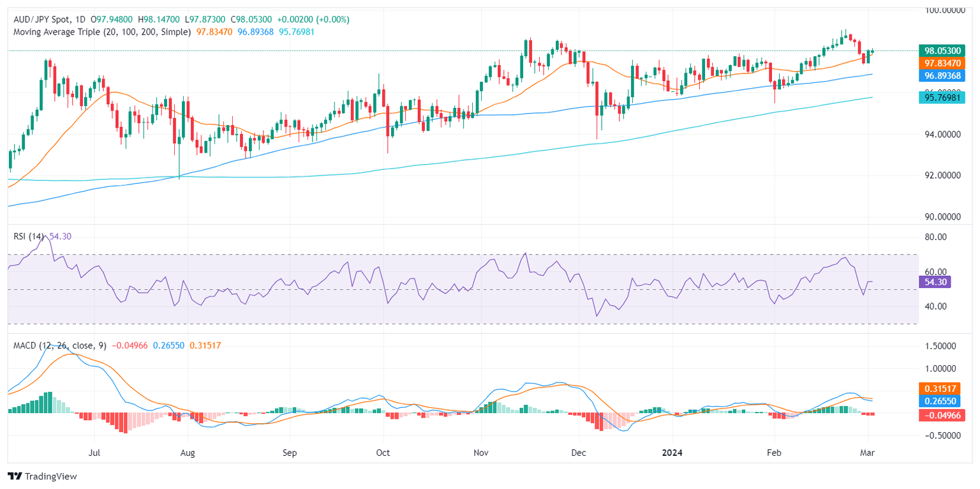Click the Jul label on time axis
The height and width of the screenshot is (489, 980).
point(94,453)
